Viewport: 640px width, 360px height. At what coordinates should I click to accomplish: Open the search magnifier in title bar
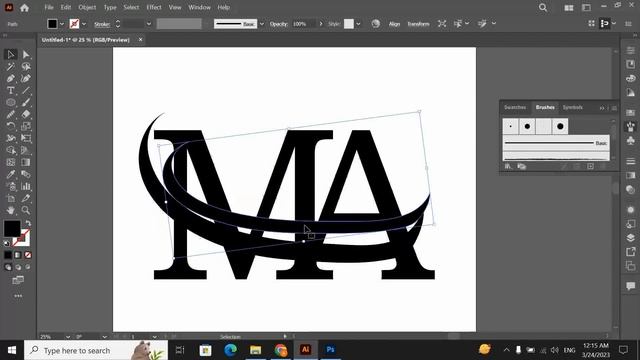coord(543,7)
